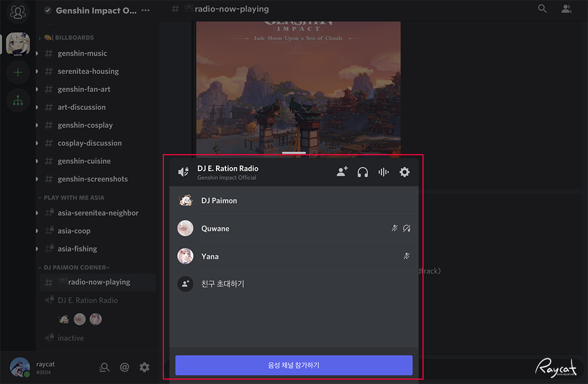Open the student hub discovery icon
This screenshot has height=384, width=588.
(x=17, y=101)
